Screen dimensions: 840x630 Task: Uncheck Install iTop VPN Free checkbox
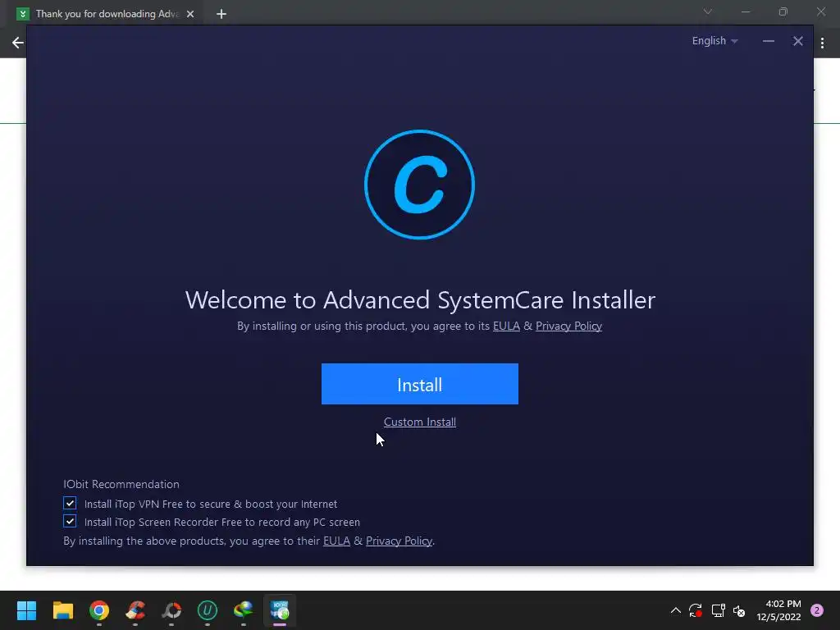point(70,503)
